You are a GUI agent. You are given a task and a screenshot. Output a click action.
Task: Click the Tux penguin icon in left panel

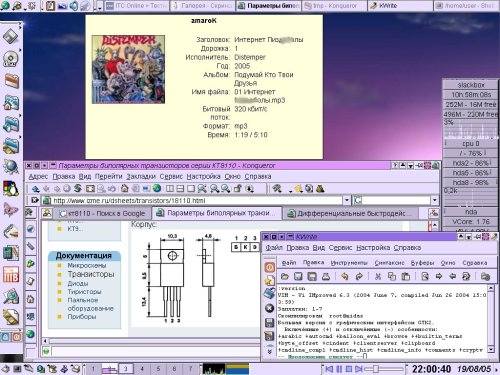[x=11, y=188]
